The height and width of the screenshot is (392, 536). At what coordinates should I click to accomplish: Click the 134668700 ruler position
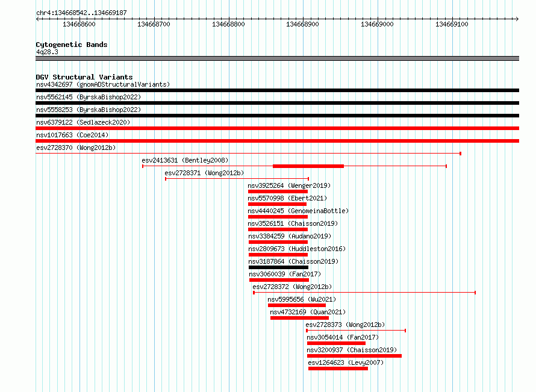tap(154, 24)
